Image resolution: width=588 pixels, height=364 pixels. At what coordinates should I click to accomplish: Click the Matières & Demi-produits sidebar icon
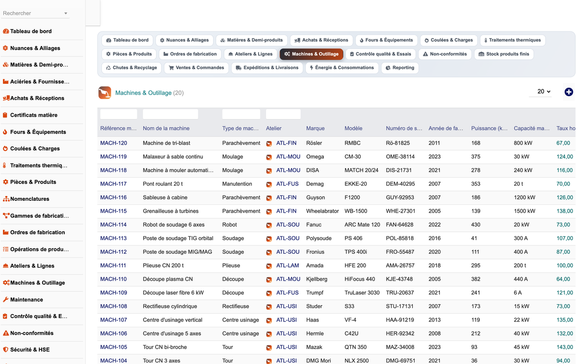click(6, 65)
